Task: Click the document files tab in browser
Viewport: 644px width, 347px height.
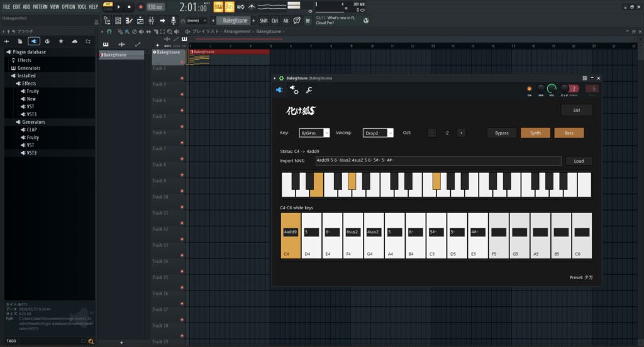Action: point(19,41)
